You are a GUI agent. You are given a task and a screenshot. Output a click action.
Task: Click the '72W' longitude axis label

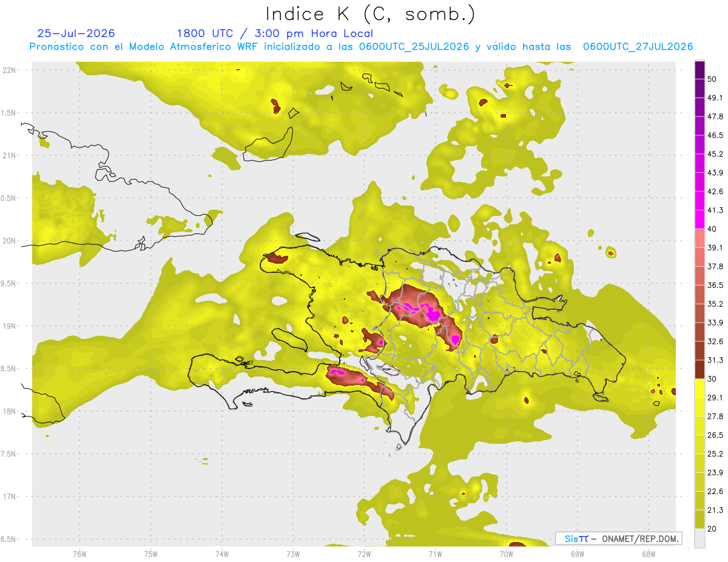tap(364, 554)
